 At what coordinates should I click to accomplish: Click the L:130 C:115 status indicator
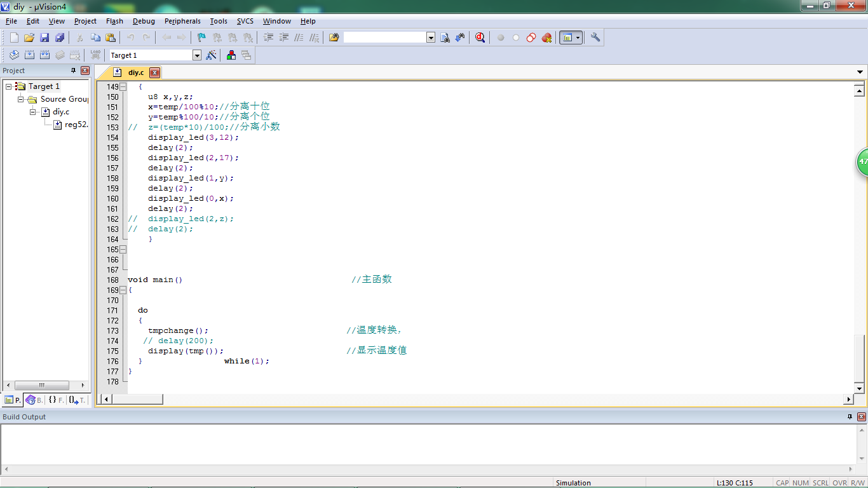click(735, 483)
